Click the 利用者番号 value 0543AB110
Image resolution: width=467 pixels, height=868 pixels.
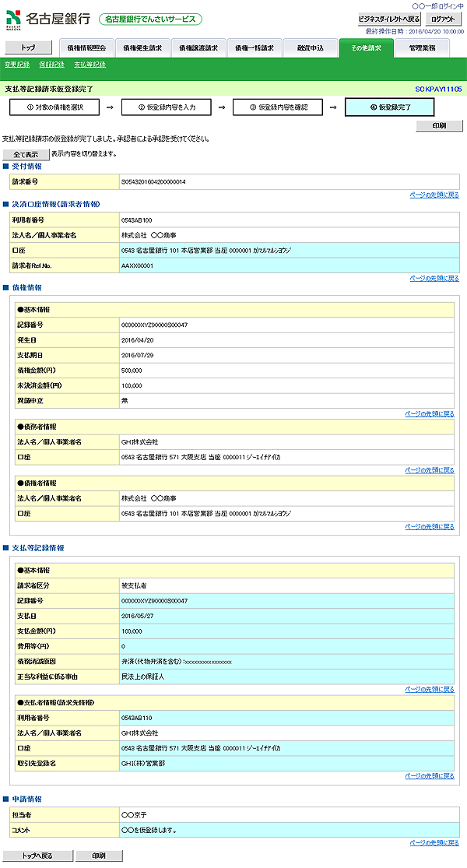[137, 718]
